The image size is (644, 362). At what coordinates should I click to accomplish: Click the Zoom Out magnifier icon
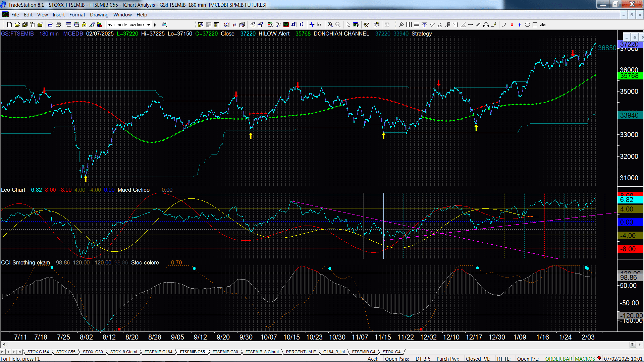pos(338,25)
